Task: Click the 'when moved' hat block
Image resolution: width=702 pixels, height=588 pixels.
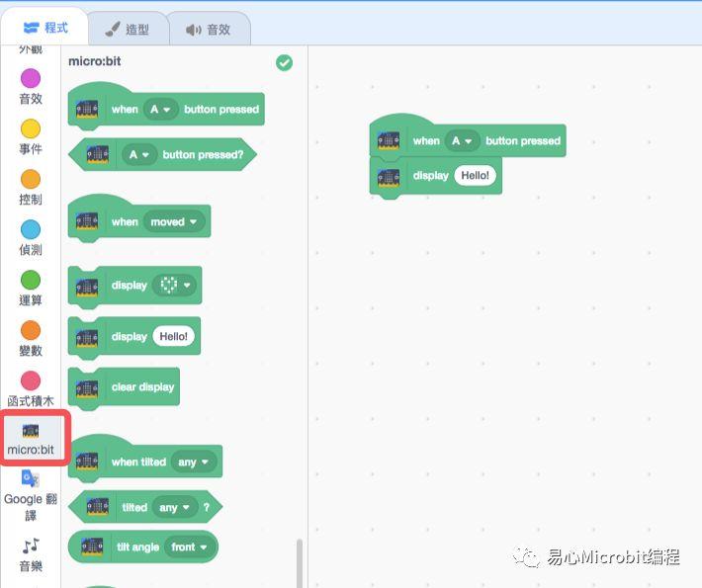Action: tap(139, 219)
